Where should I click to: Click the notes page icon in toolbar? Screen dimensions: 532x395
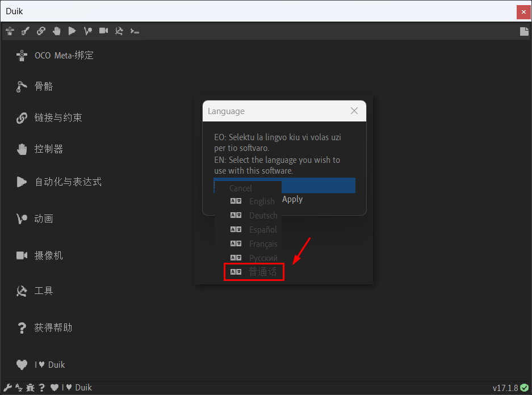524,31
